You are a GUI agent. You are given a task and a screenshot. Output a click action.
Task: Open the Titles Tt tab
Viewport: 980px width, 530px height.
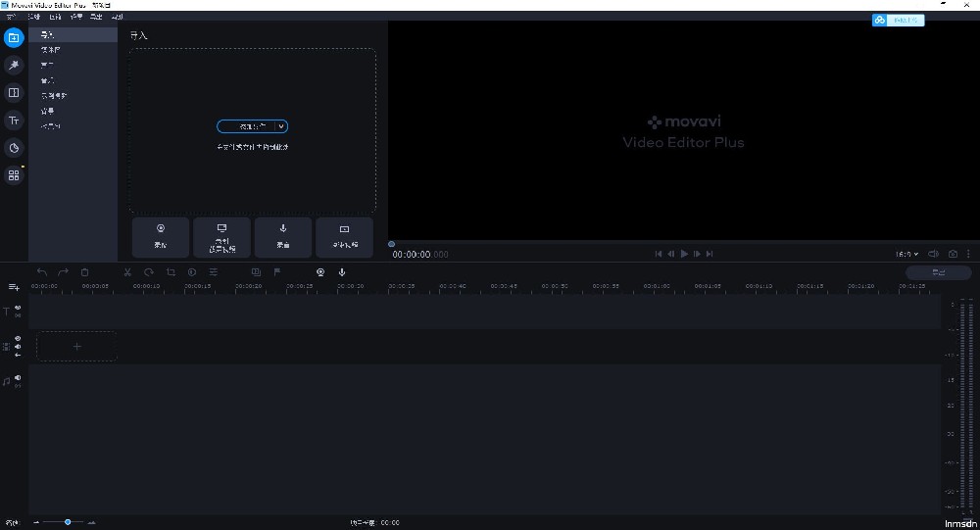14,120
